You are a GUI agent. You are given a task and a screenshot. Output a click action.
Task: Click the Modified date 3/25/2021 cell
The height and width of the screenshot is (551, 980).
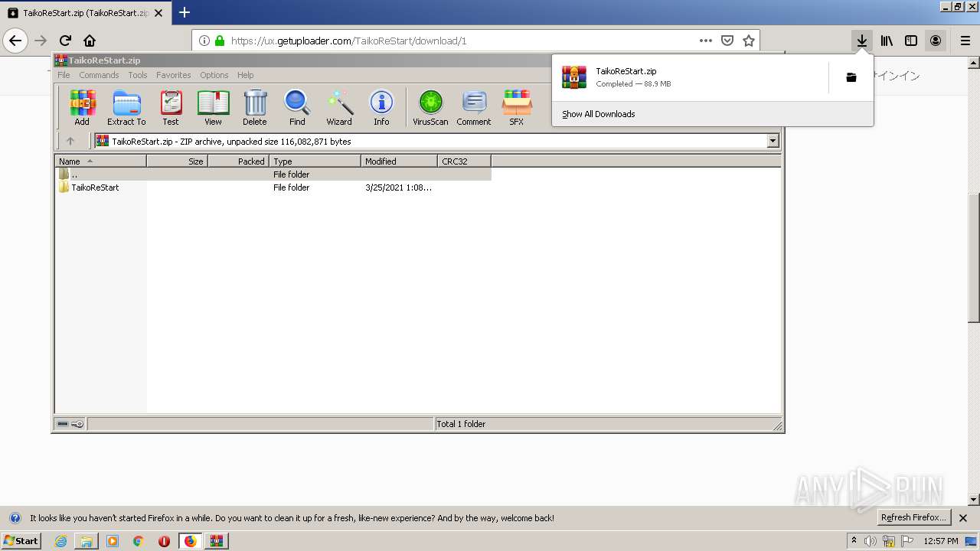(398, 187)
